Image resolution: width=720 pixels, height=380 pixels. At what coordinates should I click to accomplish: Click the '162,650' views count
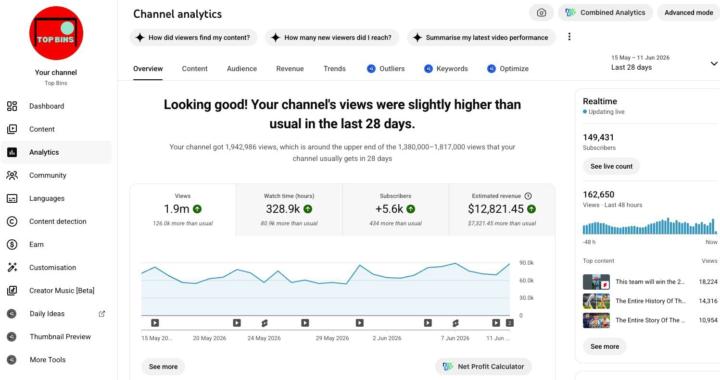pyautogui.click(x=598, y=195)
